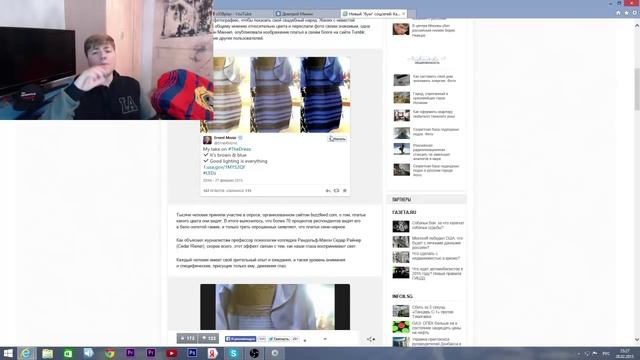
Task: Open the green store app on taskbar
Action: (68, 353)
